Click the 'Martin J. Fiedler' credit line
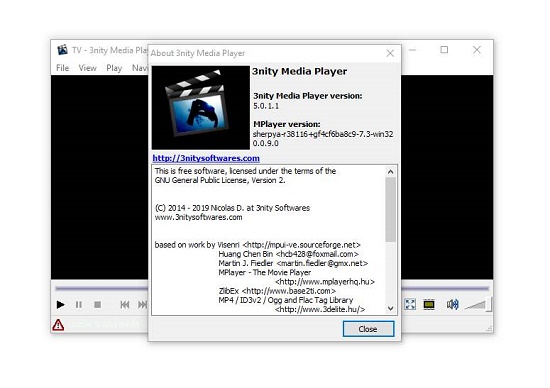This screenshot has width=550, height=388. (293, 263)
